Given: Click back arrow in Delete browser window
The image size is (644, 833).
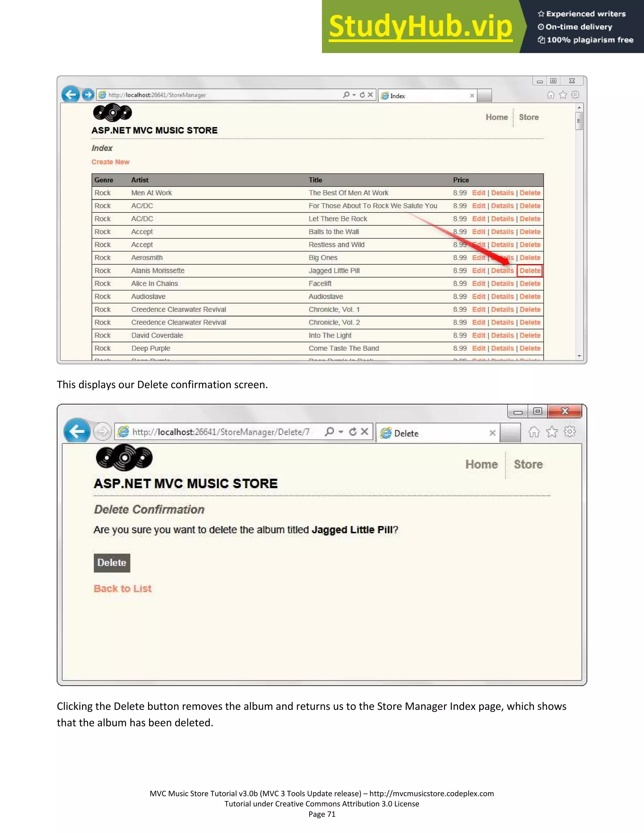Looking at the screenshot, I should click(x=77, y=431).
